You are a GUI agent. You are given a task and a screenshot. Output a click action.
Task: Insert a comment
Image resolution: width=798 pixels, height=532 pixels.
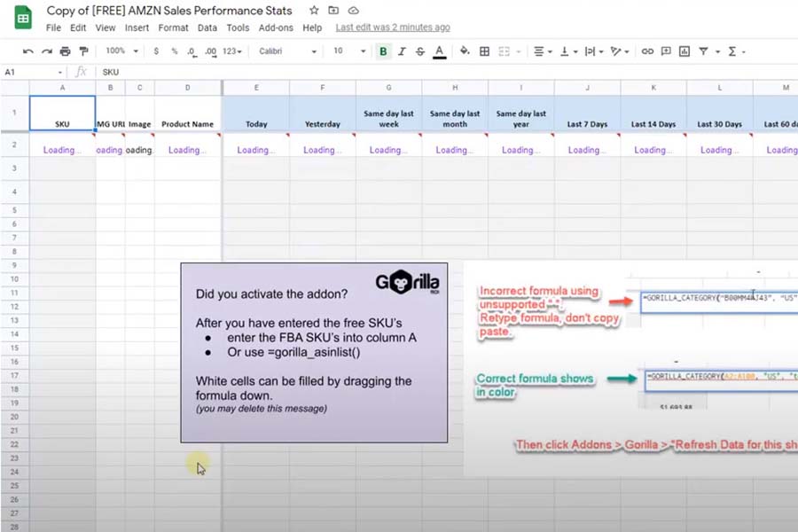[x=666, y=51]
